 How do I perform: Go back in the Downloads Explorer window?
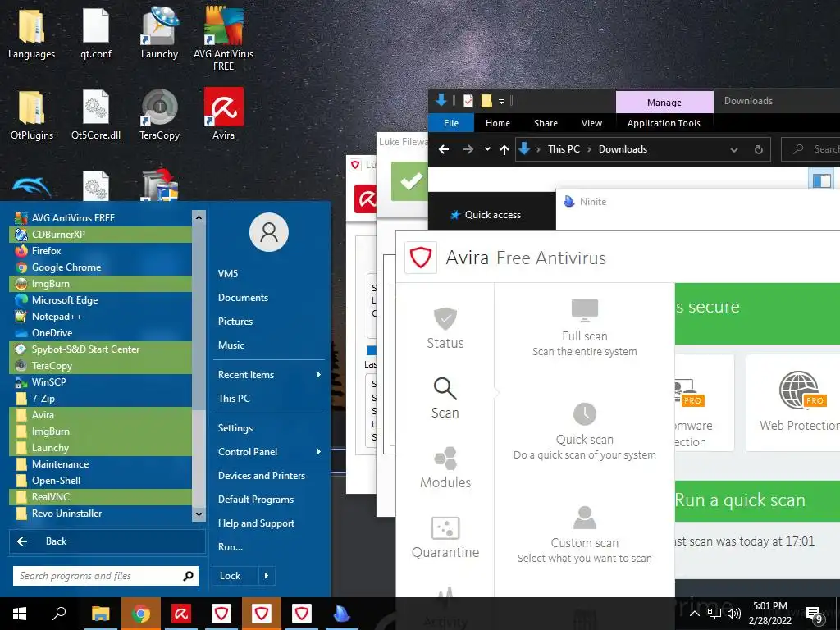click(x=444, y=149)
